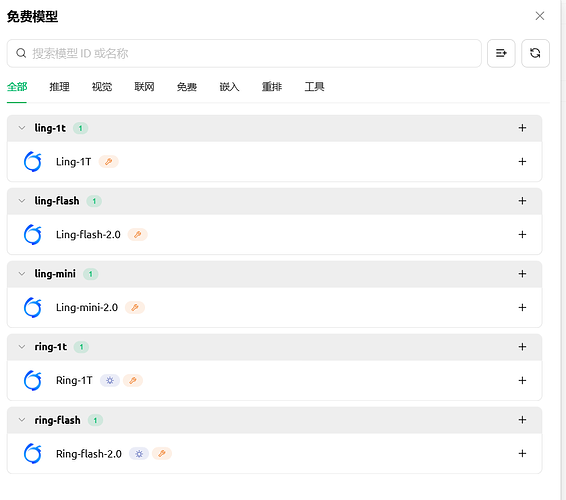Click the ling-flash group title
Viewport: 566px width, 500px height.
(57, 201)
